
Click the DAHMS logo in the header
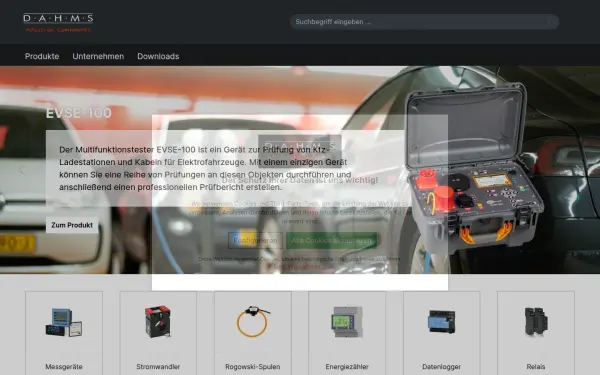pos(58,23)
